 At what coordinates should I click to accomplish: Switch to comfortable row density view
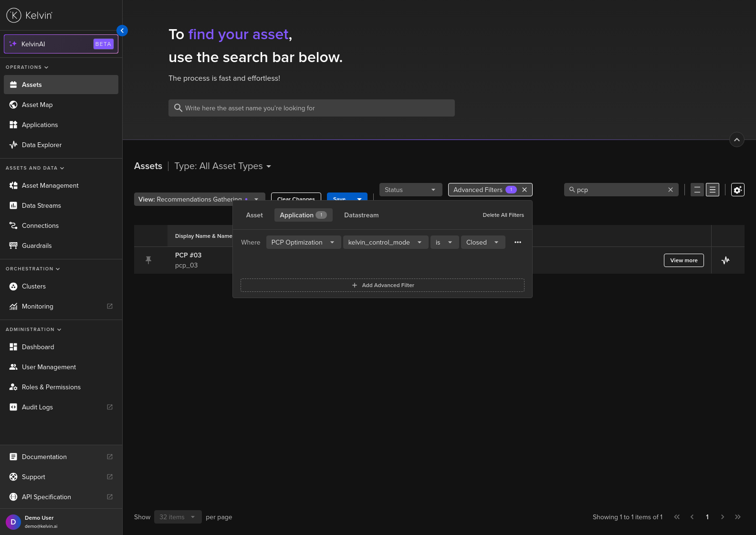(697, 190)
